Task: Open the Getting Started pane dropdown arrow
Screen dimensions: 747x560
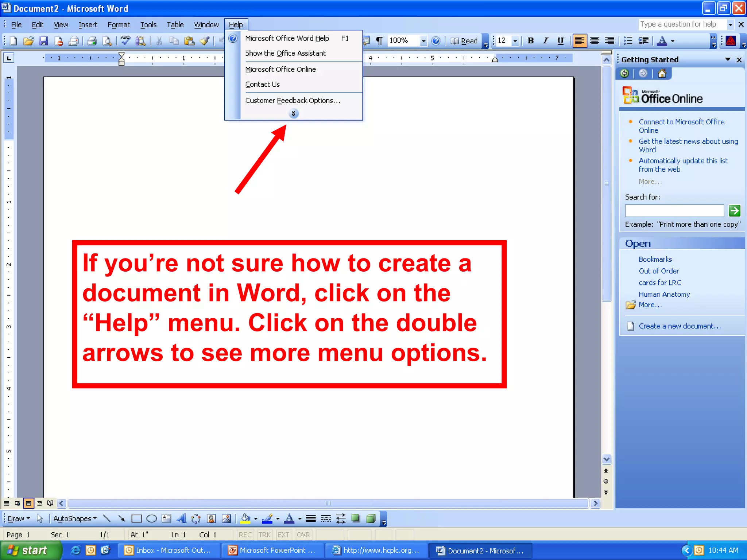Action: (728, 59)
